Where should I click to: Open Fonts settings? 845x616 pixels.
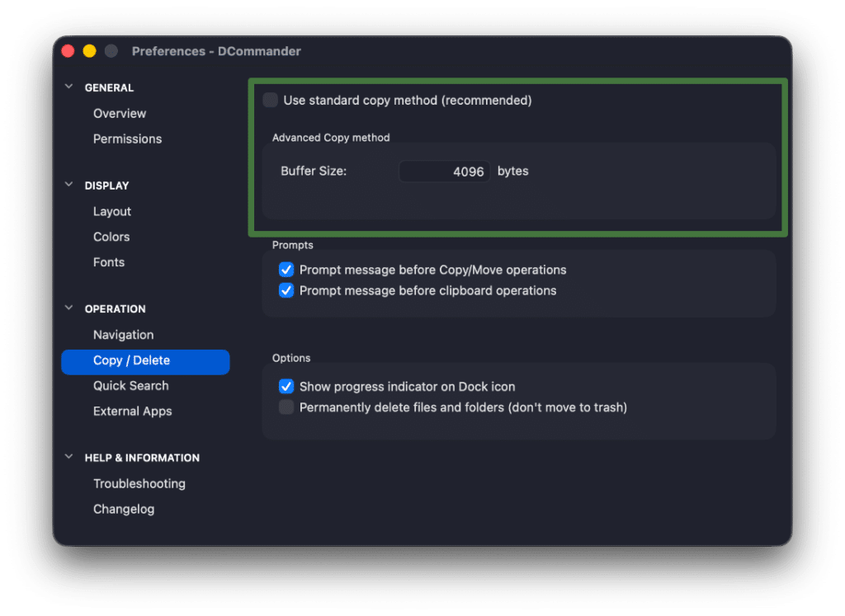pos(108,262)
